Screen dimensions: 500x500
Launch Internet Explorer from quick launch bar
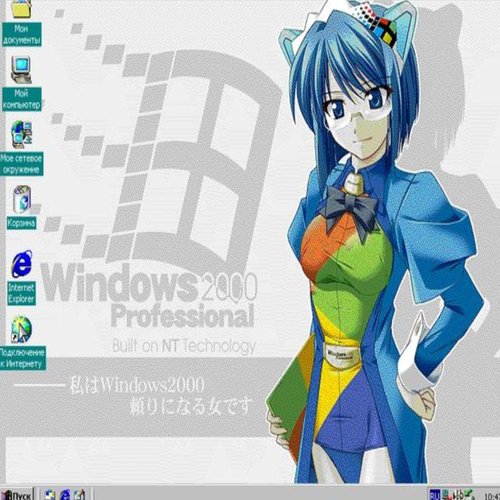tap(65, 495)
